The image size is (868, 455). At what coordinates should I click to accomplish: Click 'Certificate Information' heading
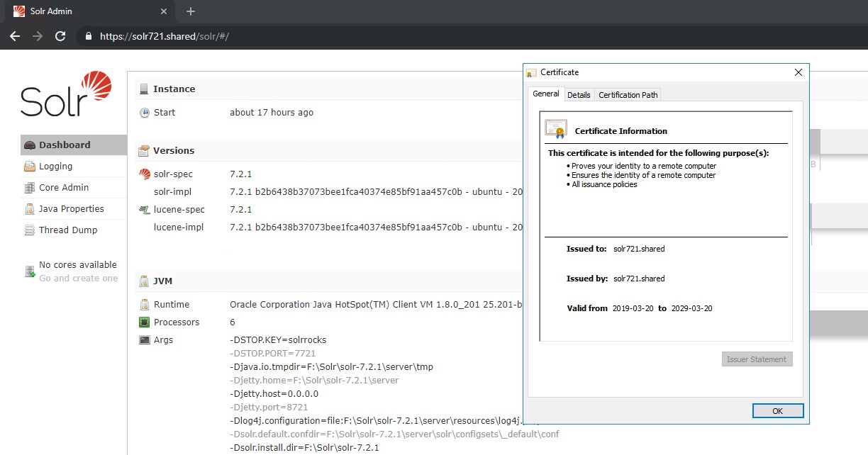point(621,131)
